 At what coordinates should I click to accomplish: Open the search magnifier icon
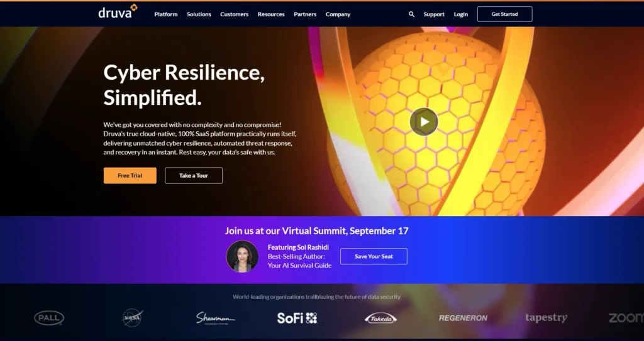coord(411,14)
